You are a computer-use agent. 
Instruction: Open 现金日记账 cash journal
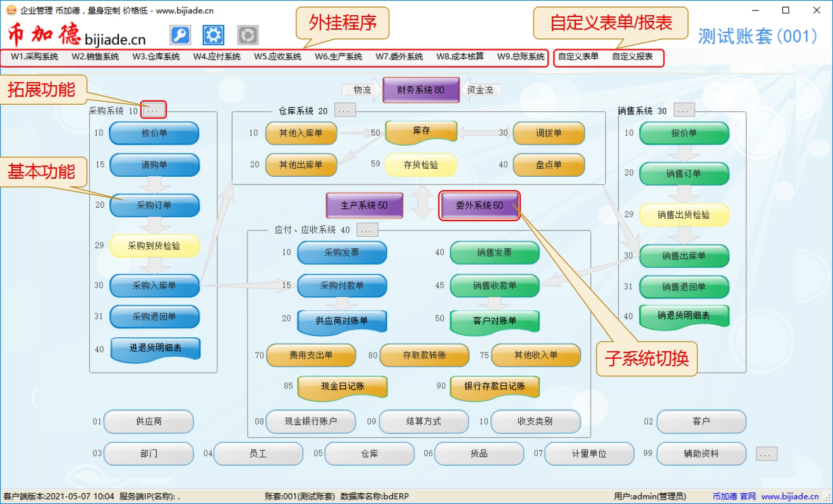(x=343, y=388)
